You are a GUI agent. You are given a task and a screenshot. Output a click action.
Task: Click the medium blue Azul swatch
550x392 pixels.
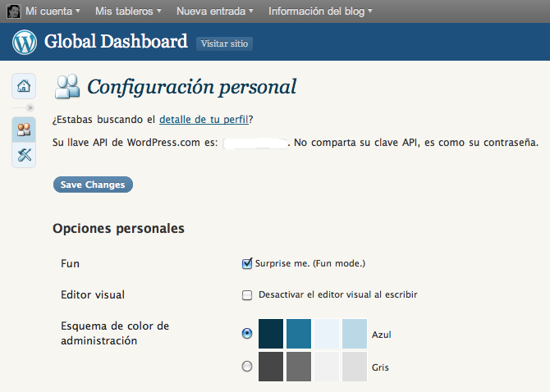click(x=299, y=334)
